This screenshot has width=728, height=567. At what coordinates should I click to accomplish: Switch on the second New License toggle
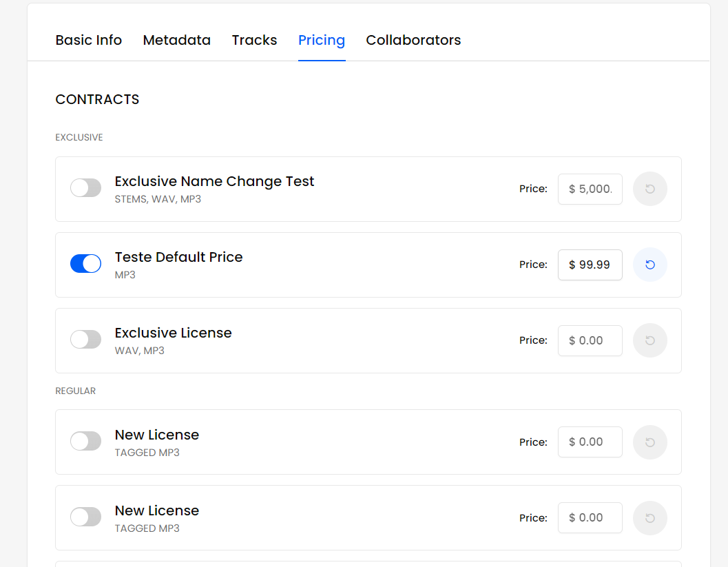point(85,517)
